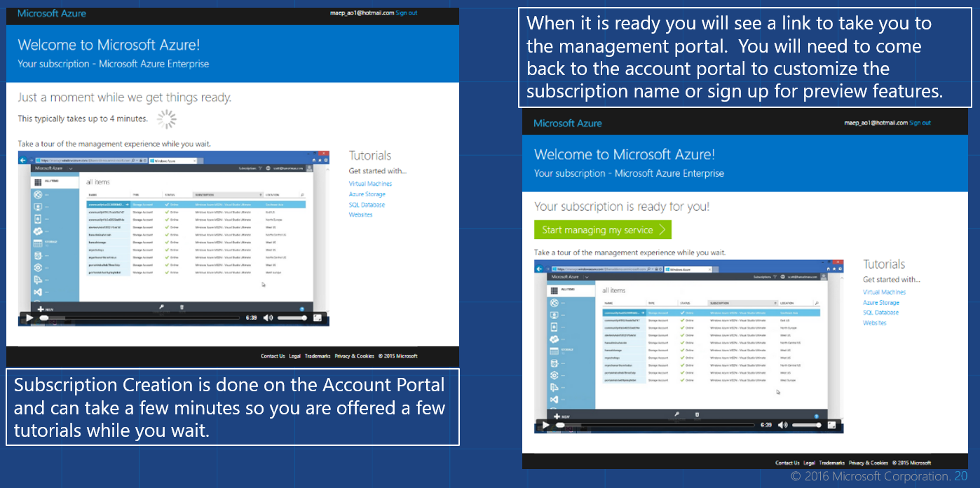Open the SQL Database tutorial on the 'Just a moment' page

pyautogui.click(x=367, y=205)
